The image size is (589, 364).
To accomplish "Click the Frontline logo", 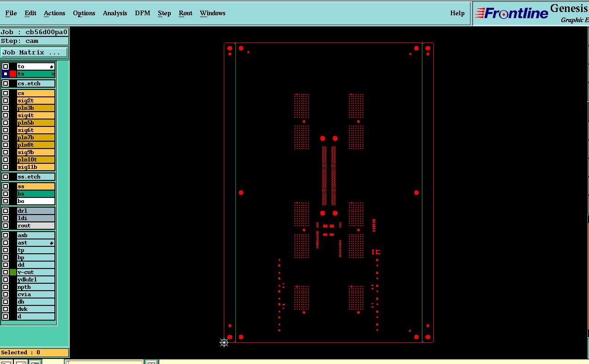I will (x=511, y=13).
